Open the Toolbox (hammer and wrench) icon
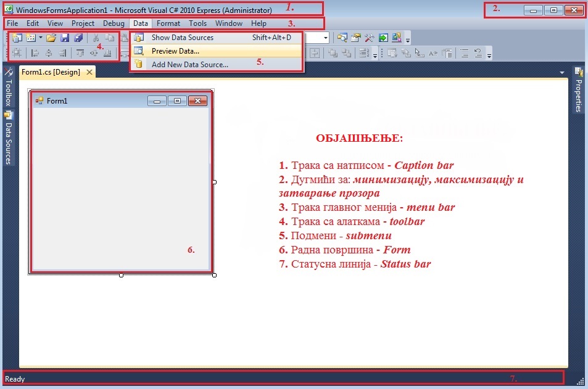The width and height of the screenshot is (588, 389). (370, 38)
